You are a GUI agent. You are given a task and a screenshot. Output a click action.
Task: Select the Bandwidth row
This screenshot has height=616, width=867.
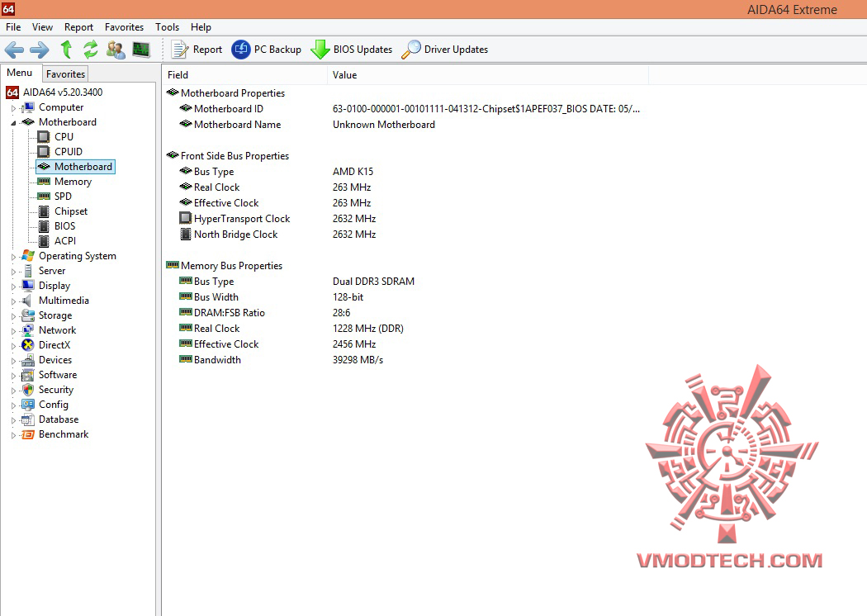pos(281,359)
